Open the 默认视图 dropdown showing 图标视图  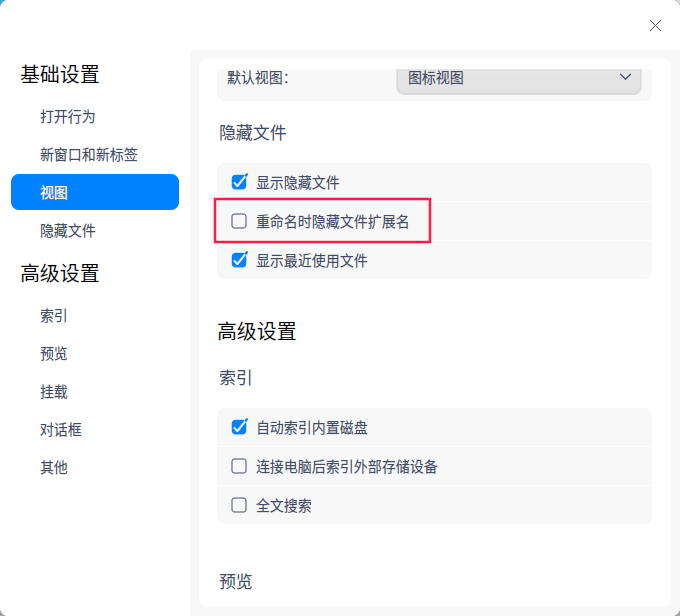[x=518, y=78]
